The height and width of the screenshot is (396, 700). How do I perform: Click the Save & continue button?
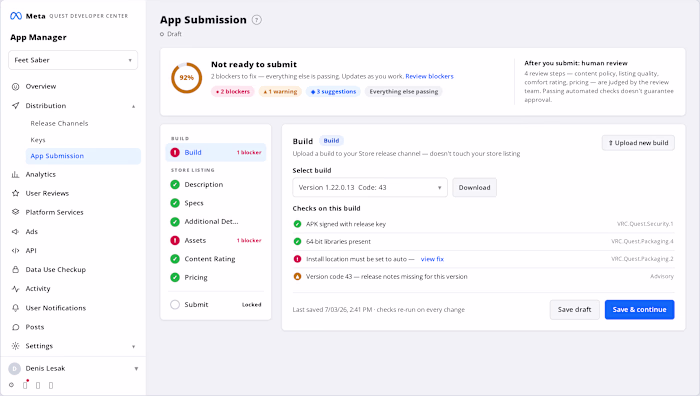(639, 309)
